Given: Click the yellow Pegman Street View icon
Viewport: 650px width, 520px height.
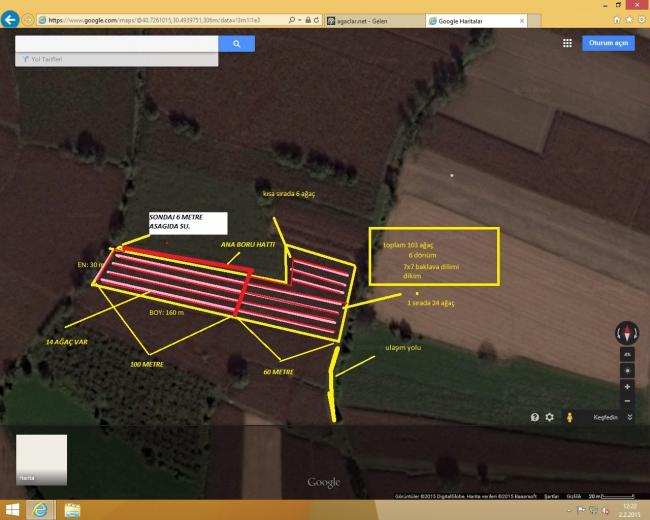Looking at the screenshot, I should coord(570,417).
